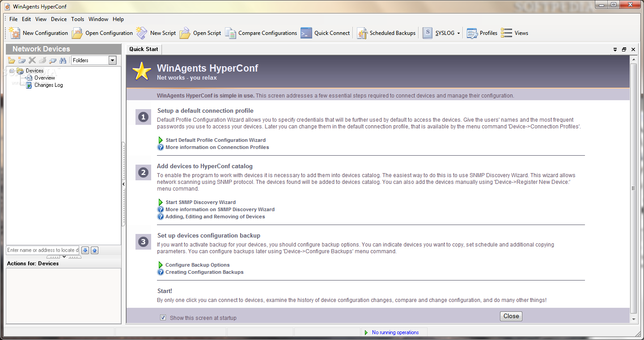This screenshot has width=644, height=340.
Task: Click the Quick Start vertical scrollbar thumb
Action: point(633,188)
